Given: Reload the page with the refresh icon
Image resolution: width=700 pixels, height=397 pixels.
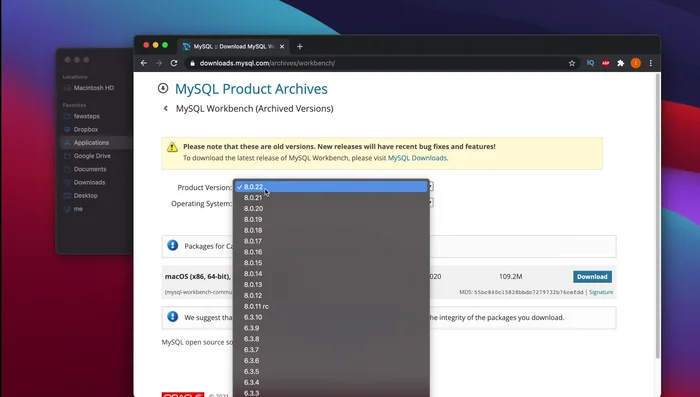Looking at the screenshot, I should (174, 63).
